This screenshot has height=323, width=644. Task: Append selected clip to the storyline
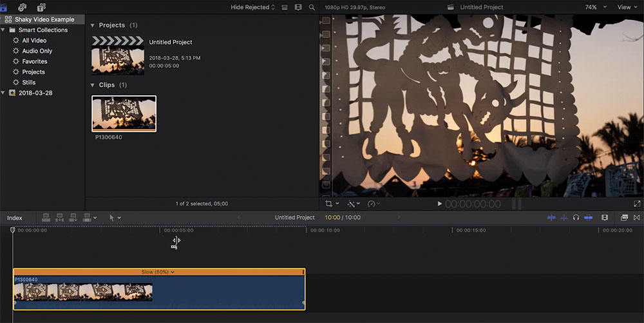point(73,218)
